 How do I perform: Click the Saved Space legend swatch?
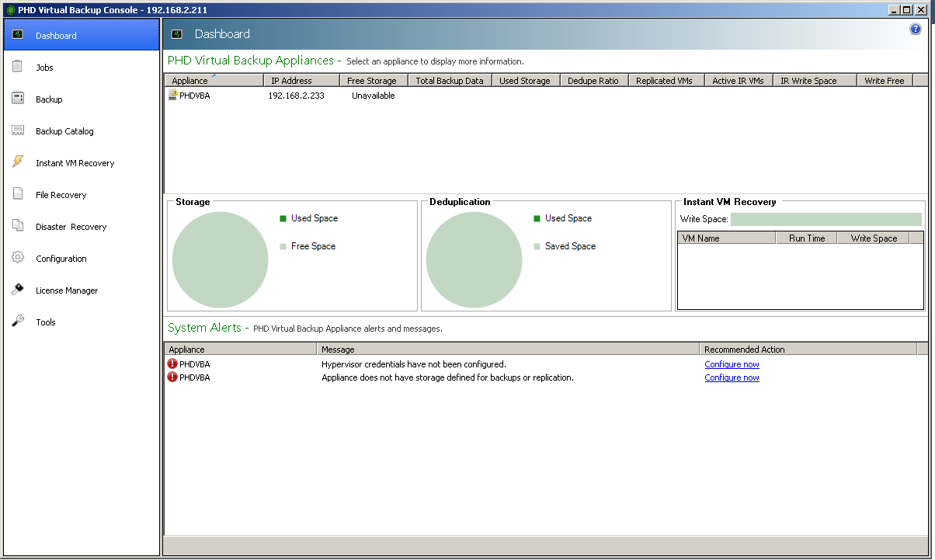tap(537, 246)
